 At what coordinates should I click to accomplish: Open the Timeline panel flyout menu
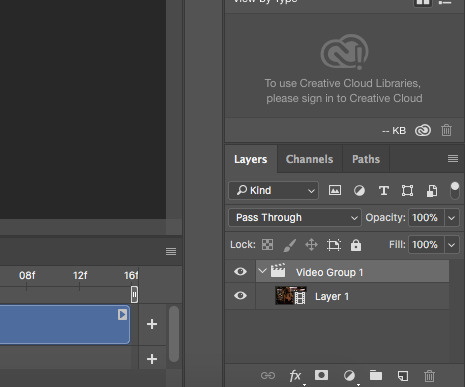171,251
